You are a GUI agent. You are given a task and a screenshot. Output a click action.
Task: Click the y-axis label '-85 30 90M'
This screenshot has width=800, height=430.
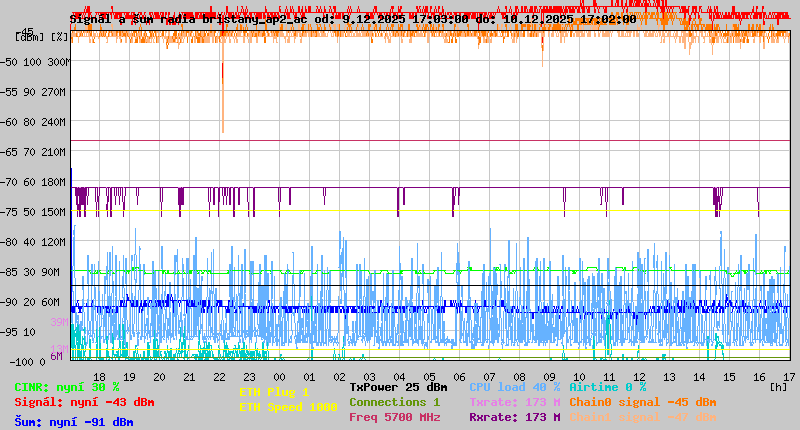coord(30,272)
